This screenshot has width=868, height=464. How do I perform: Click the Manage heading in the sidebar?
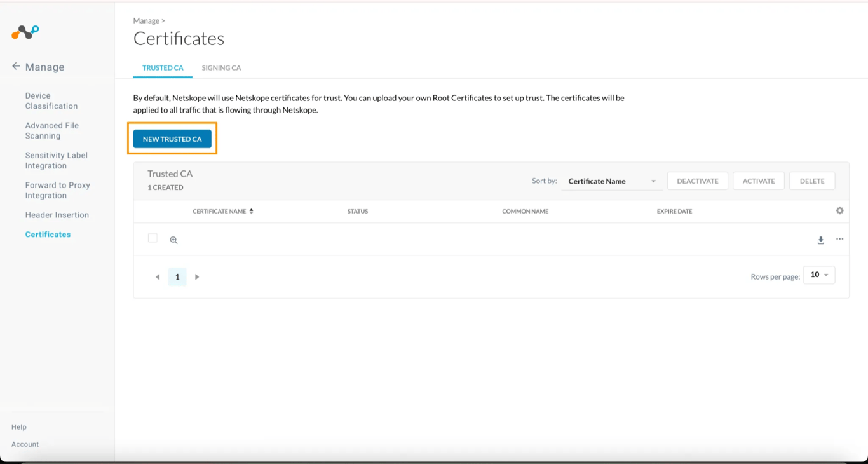44,67
